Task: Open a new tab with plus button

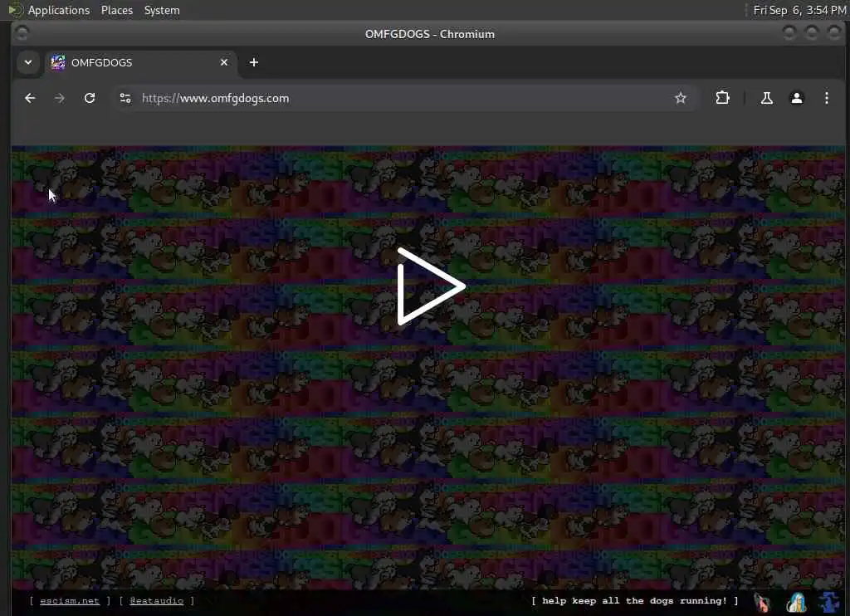Action: tap(254, 62)
